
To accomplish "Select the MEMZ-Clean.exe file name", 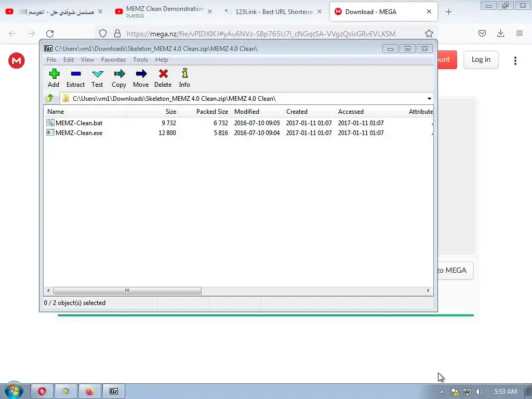I will (79, 132).
